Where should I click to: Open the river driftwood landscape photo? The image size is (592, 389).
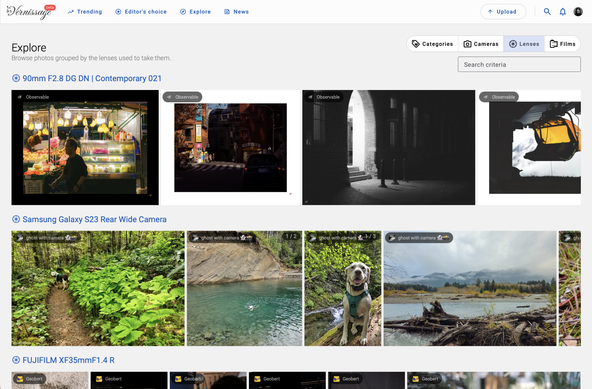470,288
